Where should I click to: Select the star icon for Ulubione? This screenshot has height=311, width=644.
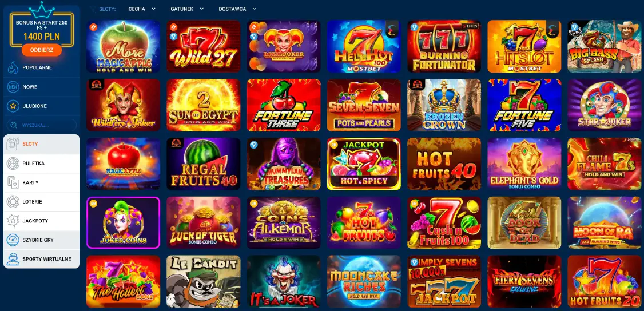[x=13, y=106]
